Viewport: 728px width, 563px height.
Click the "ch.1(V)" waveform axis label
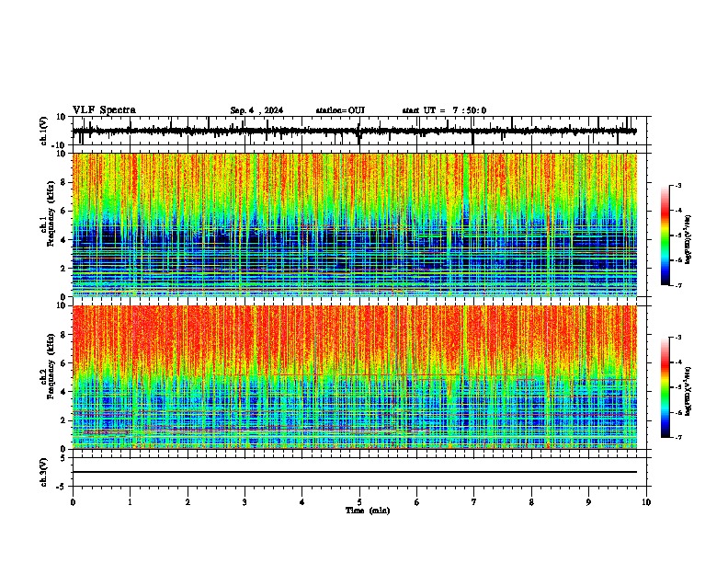[44, 131]
